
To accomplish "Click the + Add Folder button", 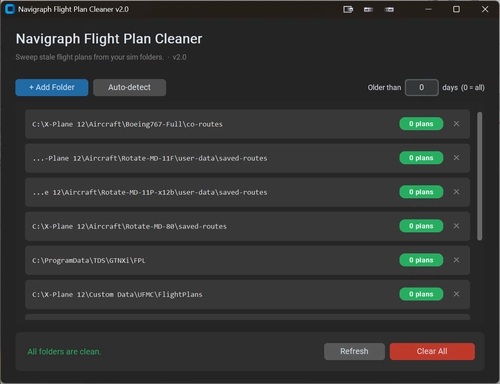I will coord(52,87).
